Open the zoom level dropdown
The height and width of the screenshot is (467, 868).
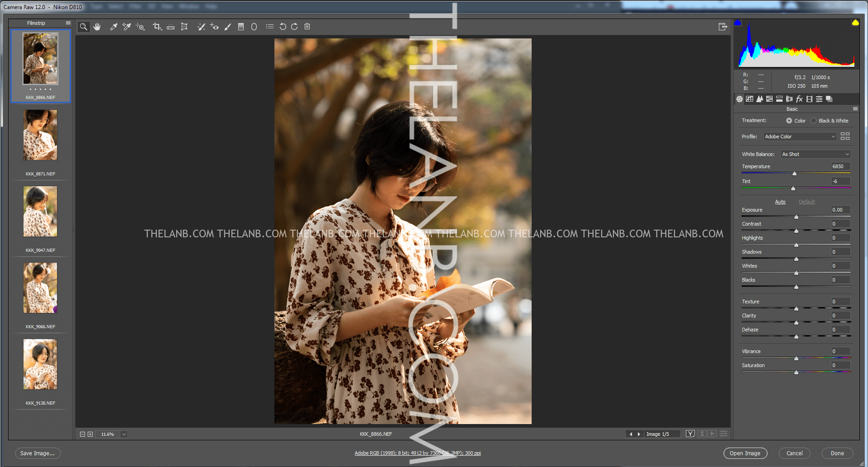click(123, 434)
